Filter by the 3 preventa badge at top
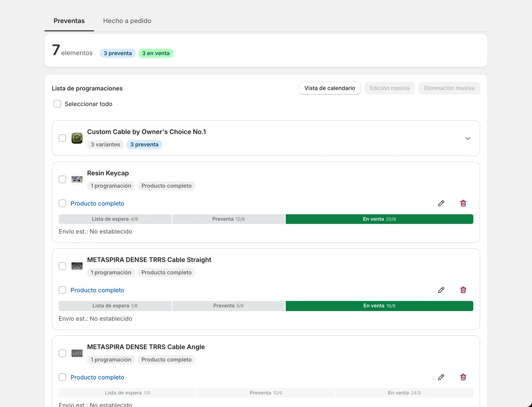The height and width of the screenshot is (407, 532). (118, 53)
